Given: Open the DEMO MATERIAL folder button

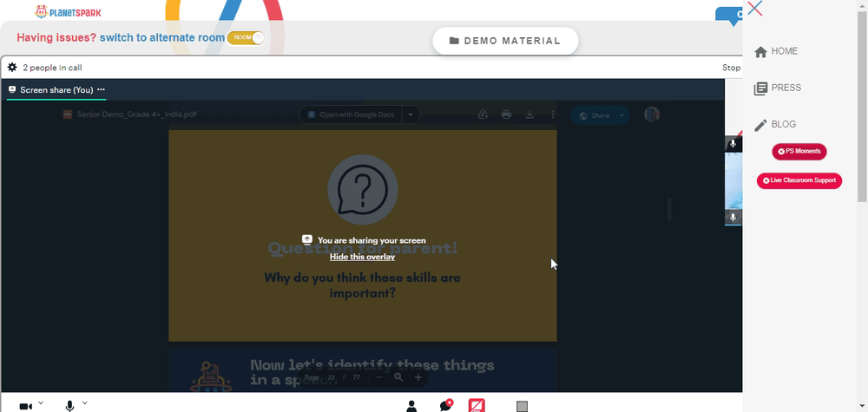Looking at the screenshot, I should coord(505,41).
